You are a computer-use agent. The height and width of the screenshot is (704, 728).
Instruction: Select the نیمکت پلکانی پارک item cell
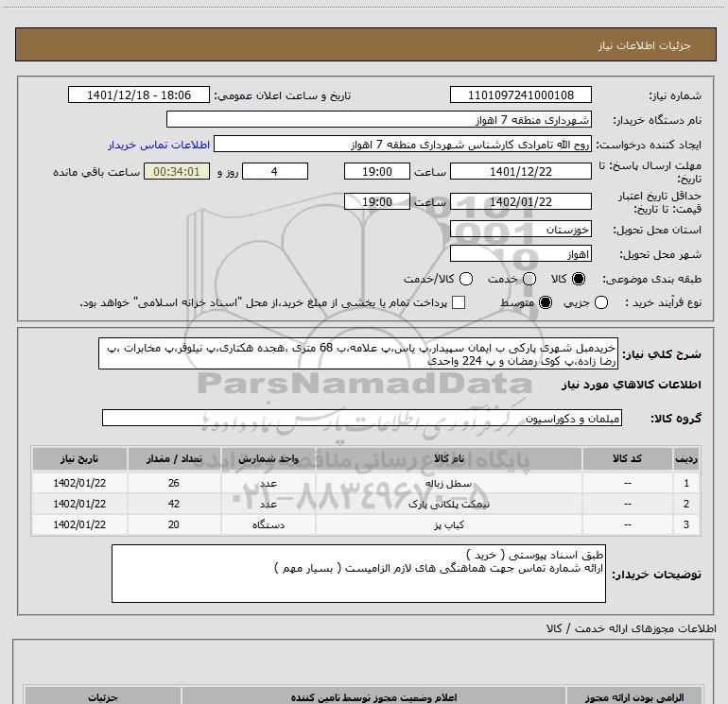pyautogui.click(x=449, y=504)
